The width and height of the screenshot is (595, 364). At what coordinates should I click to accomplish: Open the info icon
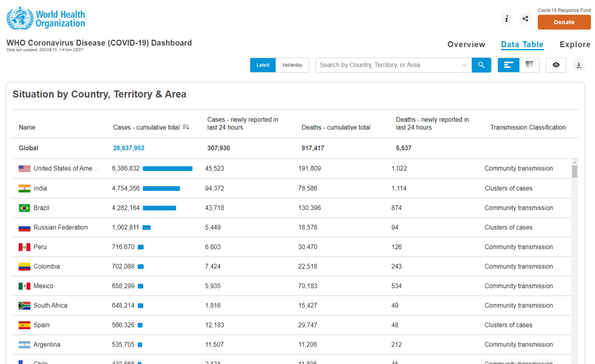point(506,19)
